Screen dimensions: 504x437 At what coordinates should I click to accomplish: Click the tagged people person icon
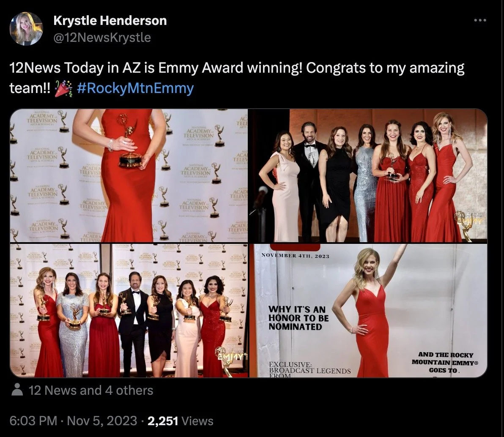click(x=17, y=390)
